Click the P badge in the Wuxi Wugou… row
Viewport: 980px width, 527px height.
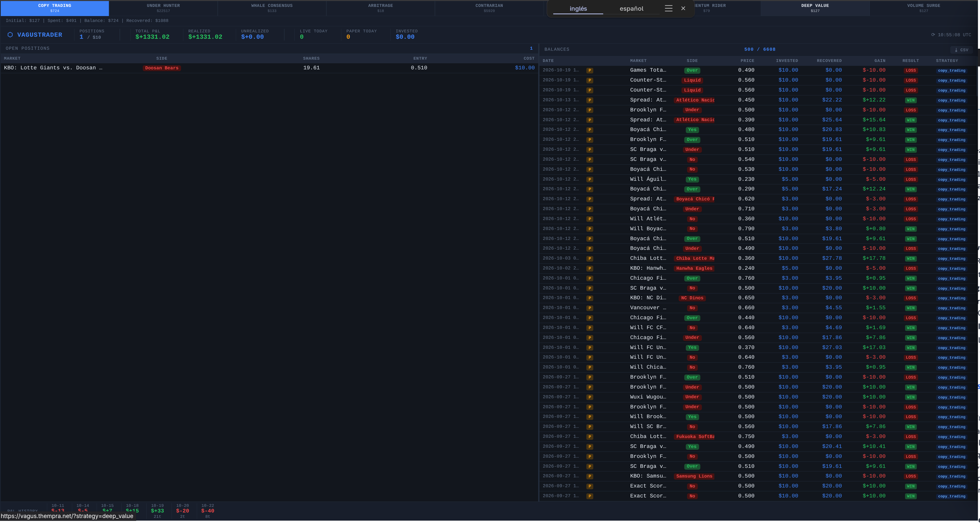590,397
